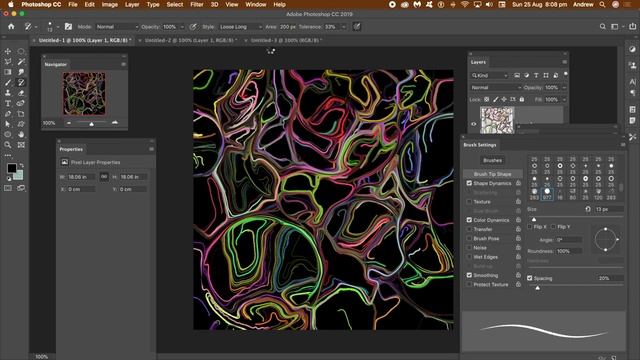Open the Layers panel flyout menu
The height and width of the screenshot is (360, 640).
pyautogui.click(x=564, y=62)
